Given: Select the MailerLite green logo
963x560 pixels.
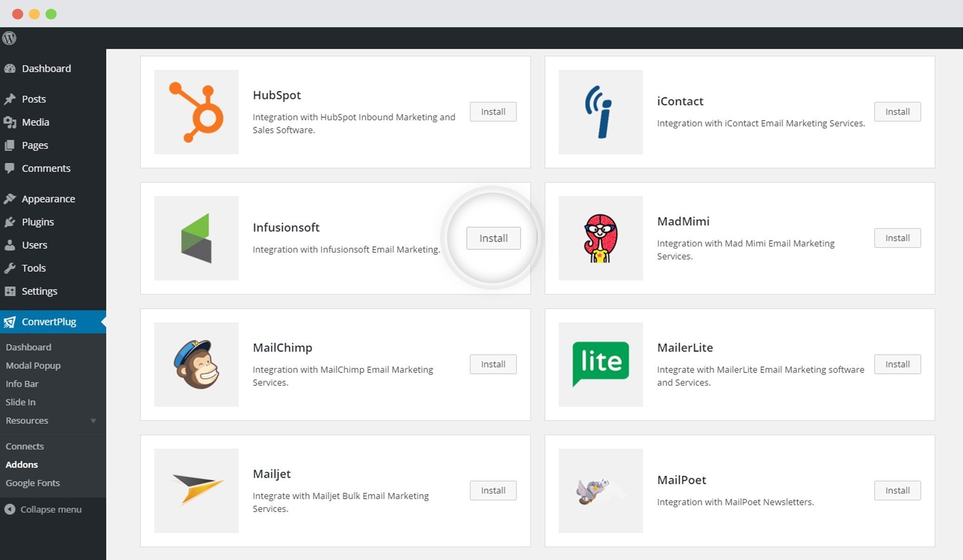Looking at the screenshot, I should pos(600,364).
